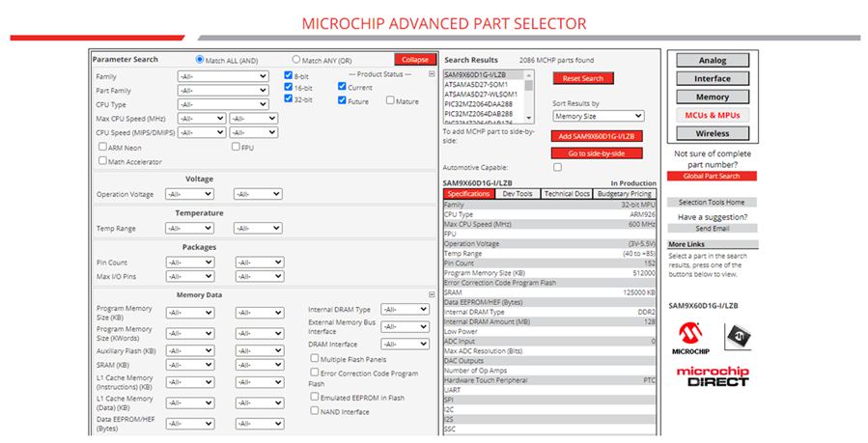Switch to the Dev Tools tab
The width and height of the screenshot is (868, 443).
click(x=518, y=194)
